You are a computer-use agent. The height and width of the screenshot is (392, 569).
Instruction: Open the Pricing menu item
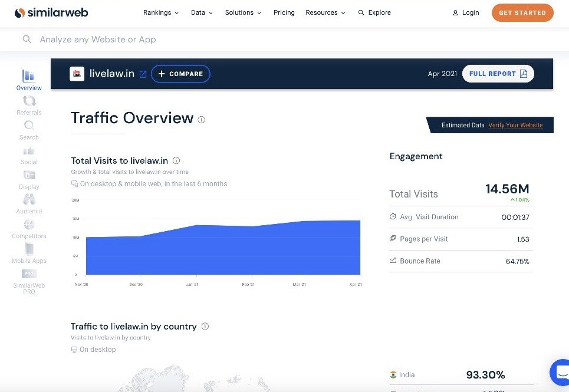coord(284,12)
